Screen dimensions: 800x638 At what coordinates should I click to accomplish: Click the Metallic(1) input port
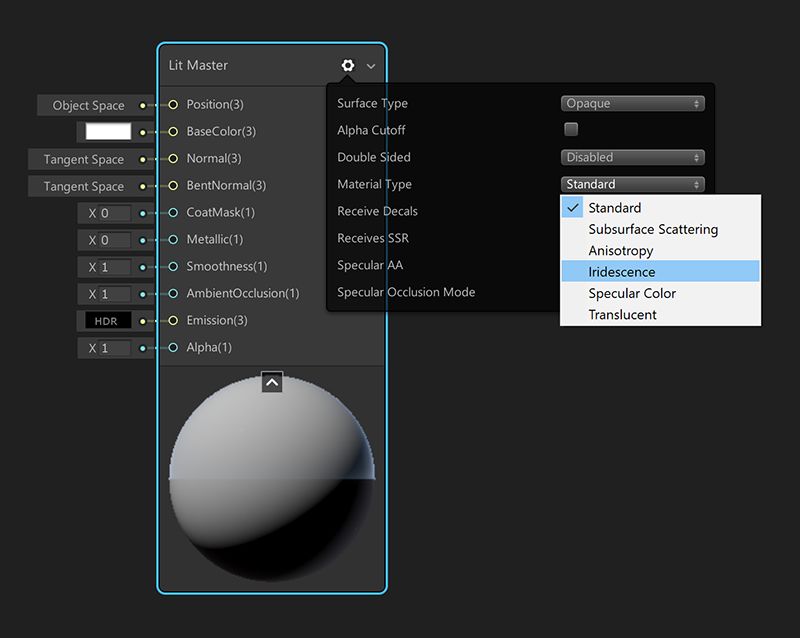[x=173, y=239]
